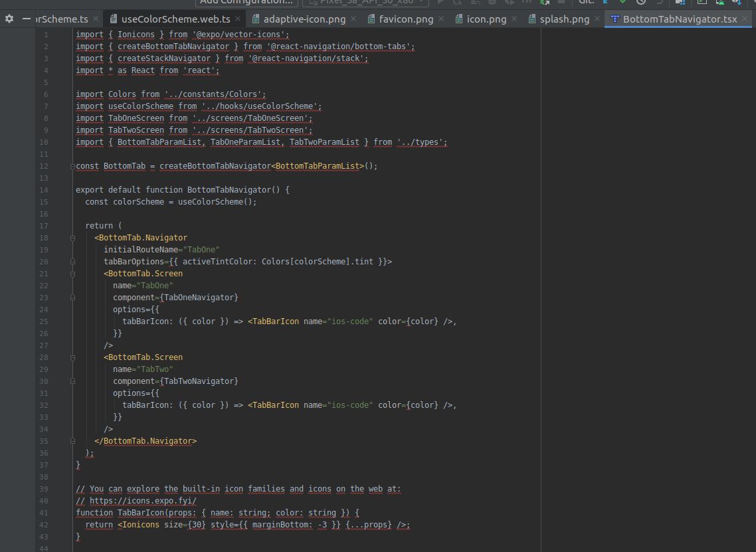Close the BottomTabNavigator.tsx tab
This screenshot has height=552, width=756.
pos(745,19)
